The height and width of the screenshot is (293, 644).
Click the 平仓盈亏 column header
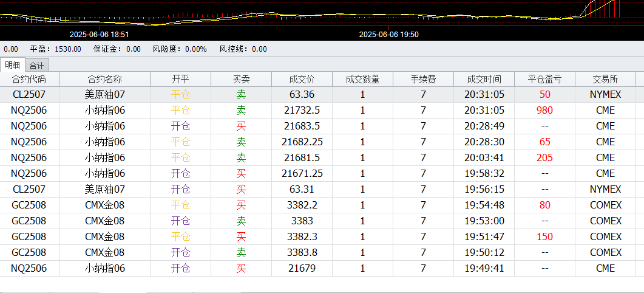pos(544,79)
